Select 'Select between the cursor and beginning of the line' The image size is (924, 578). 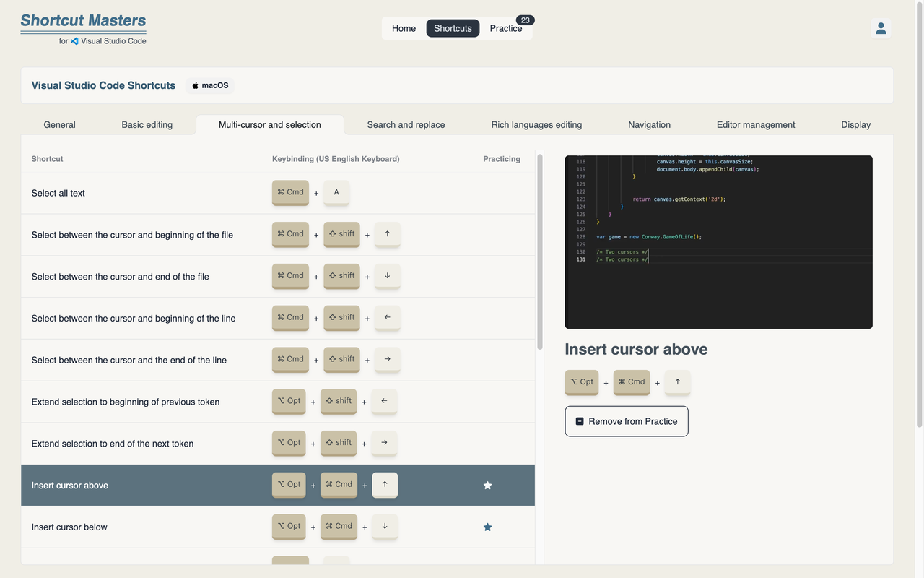278,319
